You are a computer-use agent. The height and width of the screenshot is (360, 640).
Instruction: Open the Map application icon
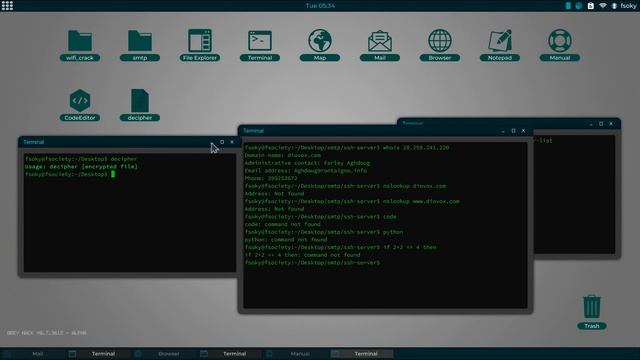pos(320,45)
